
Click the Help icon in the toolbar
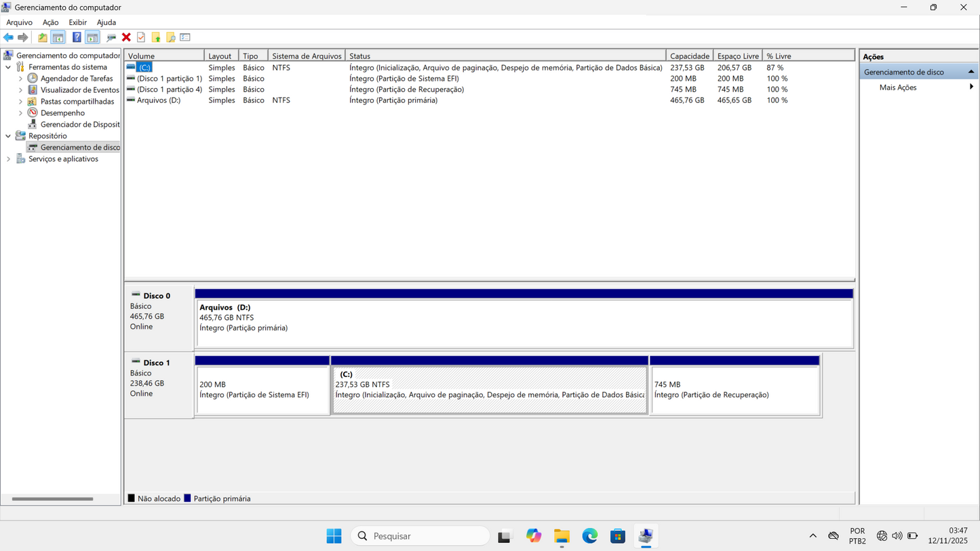[x=77, y=37]
